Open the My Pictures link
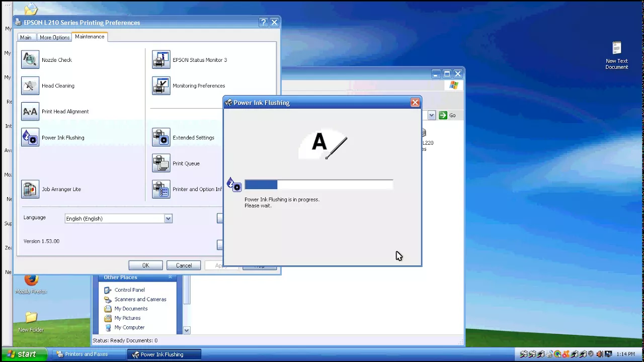 127,318
